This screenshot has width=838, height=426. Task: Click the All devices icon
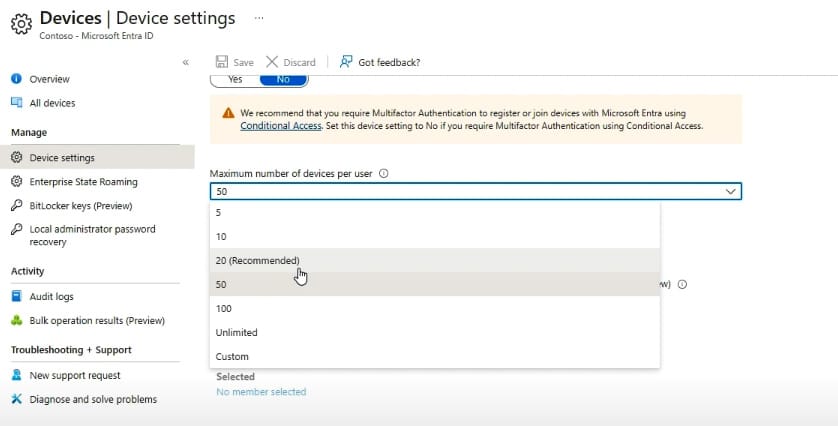pyautogui.click(x=17, y=103)
